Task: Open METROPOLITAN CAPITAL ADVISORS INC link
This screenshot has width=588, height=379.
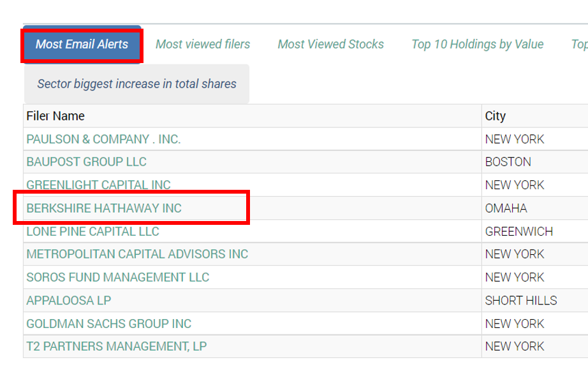Action: [x=137, y=254]
